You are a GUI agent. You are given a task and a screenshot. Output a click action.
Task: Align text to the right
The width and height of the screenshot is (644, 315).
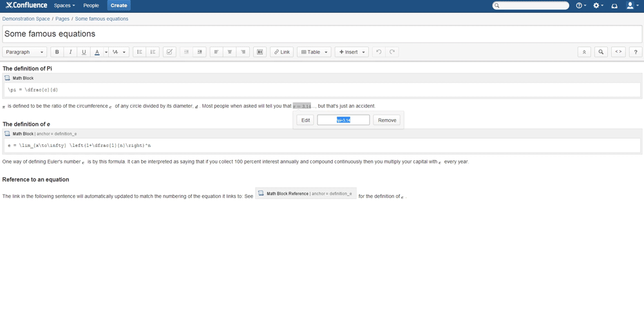(x=243, y=52)
